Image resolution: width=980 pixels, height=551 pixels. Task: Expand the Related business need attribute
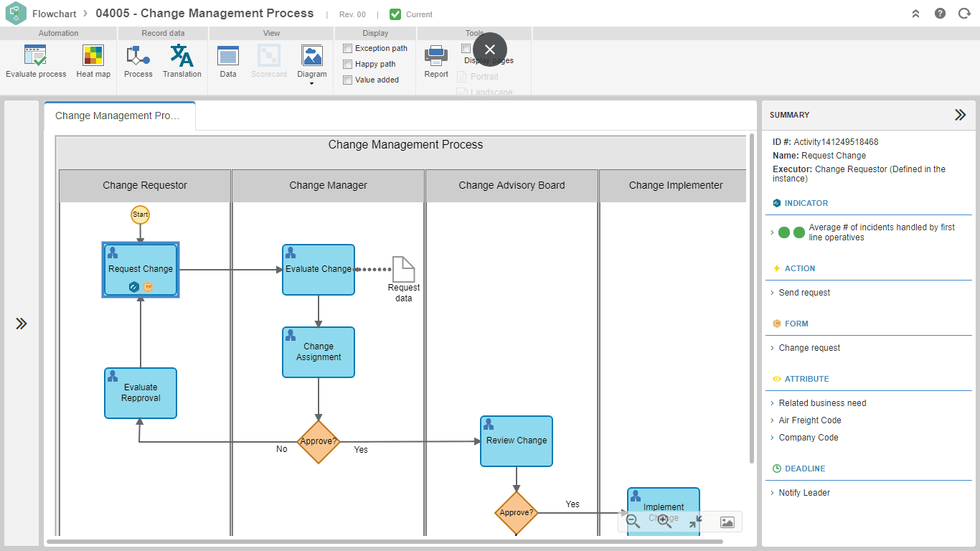[x=773, y=403]
